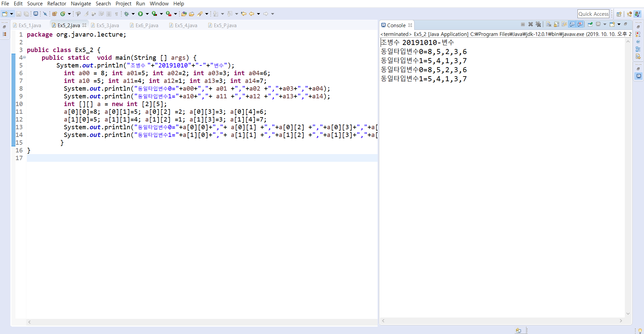Toggle Show Whitespace Characters pilcrow icon
Viewport: 644px width, 334px height.
tap(117, 14)
